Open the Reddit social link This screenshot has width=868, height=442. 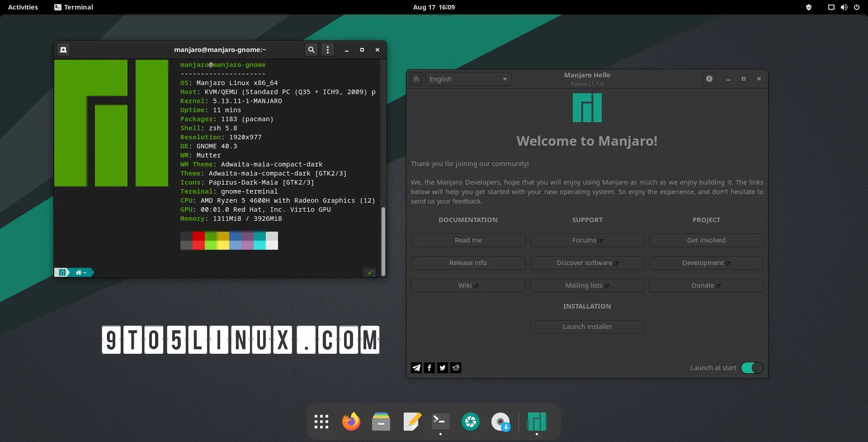[x=456, y=368]
